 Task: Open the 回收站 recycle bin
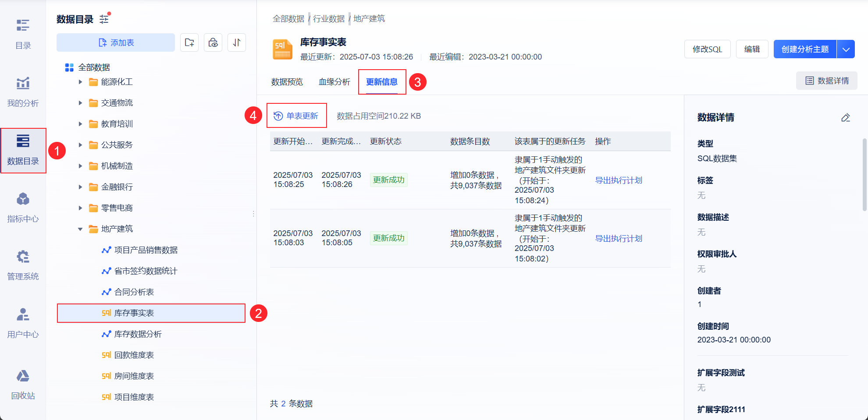[23, 385]
